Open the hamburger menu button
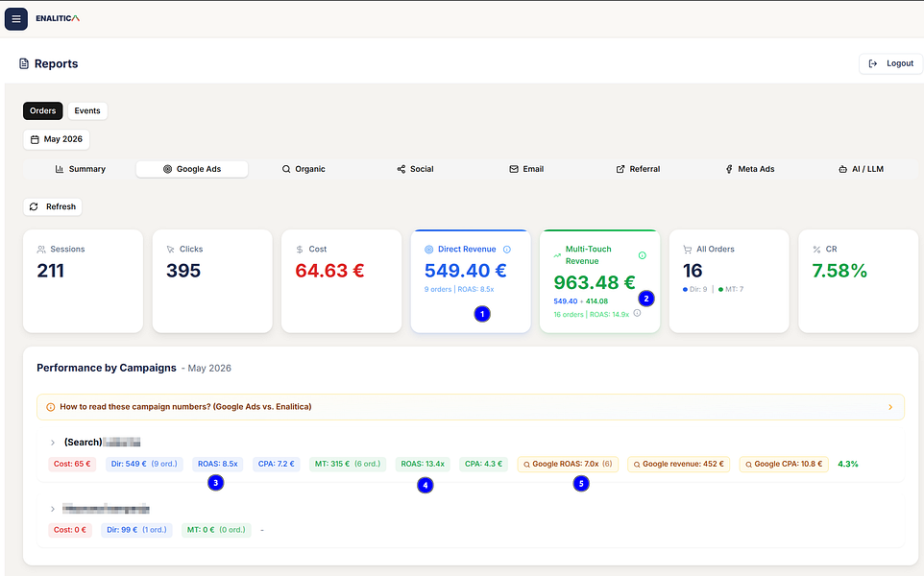This screenshot has width=924, height=576. [16, 19]
